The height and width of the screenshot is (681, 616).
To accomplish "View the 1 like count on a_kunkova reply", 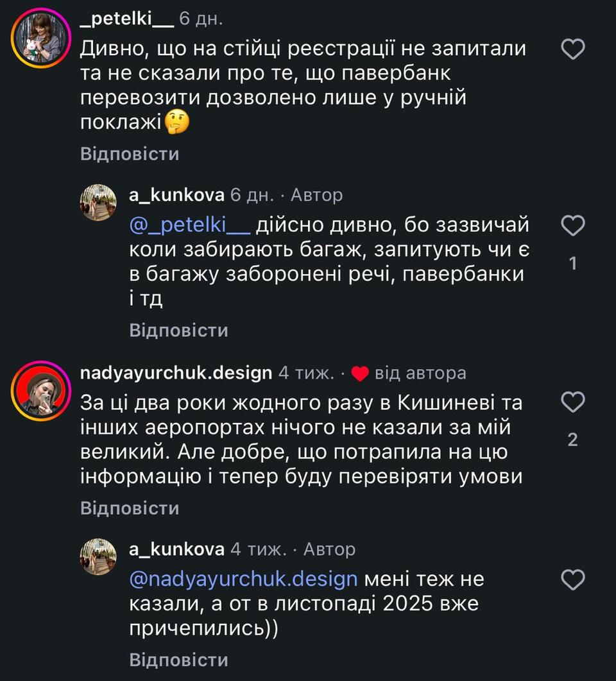I will click(572, 263).
